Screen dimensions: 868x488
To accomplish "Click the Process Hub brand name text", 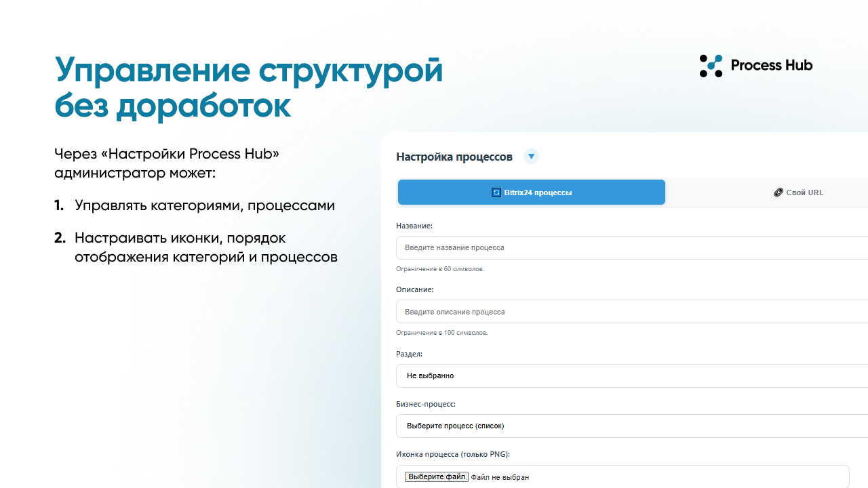I will pyautogui.click(x=772, y=66).
